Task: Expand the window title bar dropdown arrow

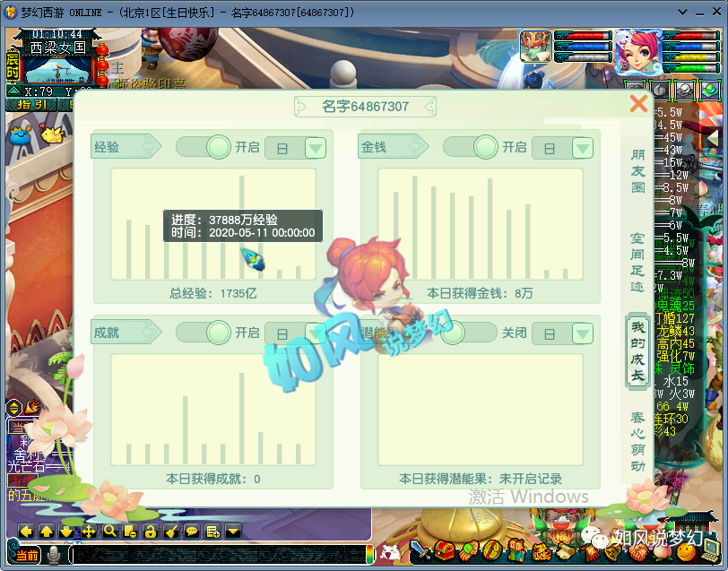Action: click(x=682, y=12)
